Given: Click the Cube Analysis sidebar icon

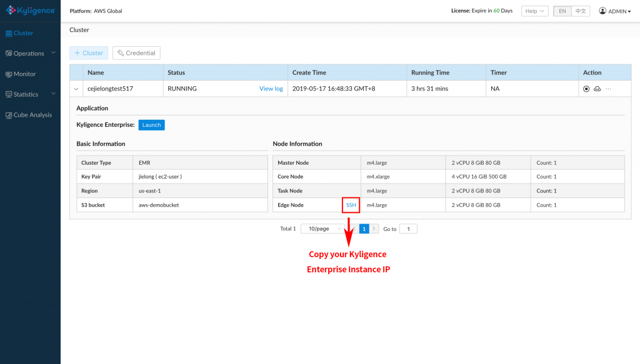Looking at the screenshot, I should pos(9,116).
